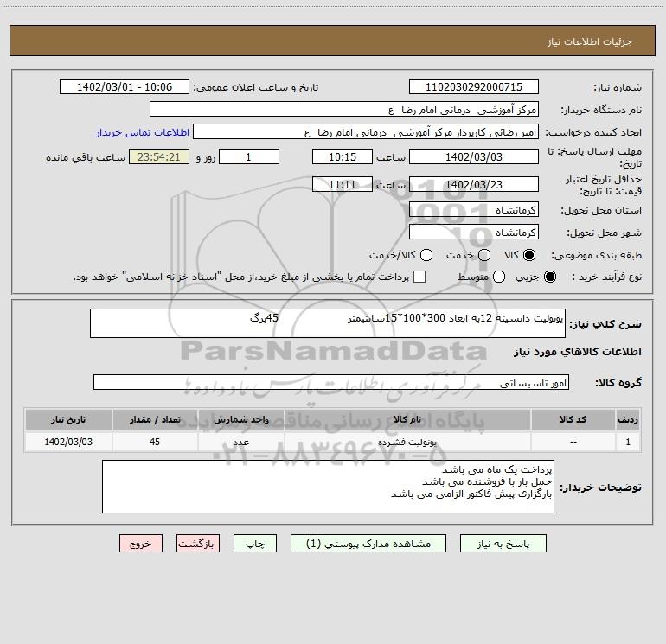Click the شرح کلی نیاز label
The height and width of the screenshot is (644, 666).
tap(605, 324)
